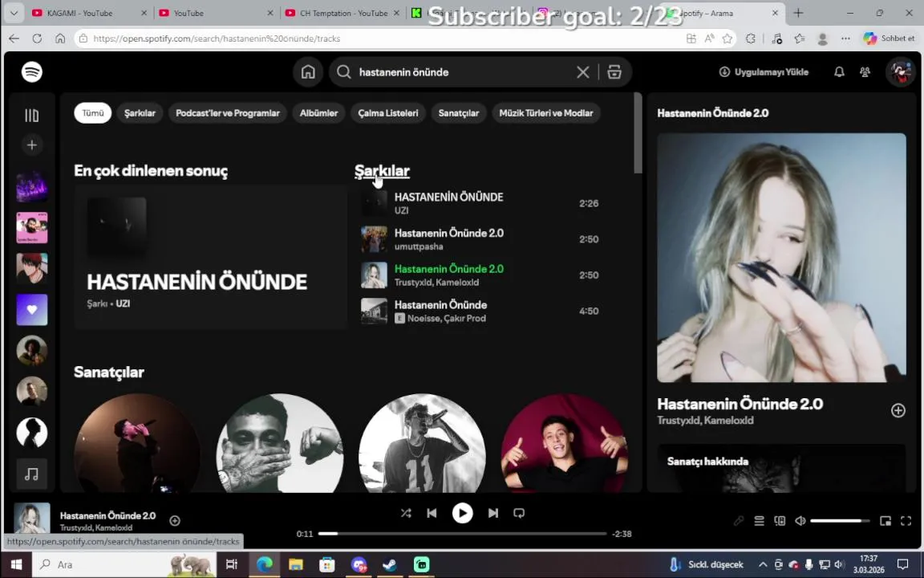Add Hastanenin Önünde 2.0 to library in right panel
The image size is (924, 578).
coord(898,410)
